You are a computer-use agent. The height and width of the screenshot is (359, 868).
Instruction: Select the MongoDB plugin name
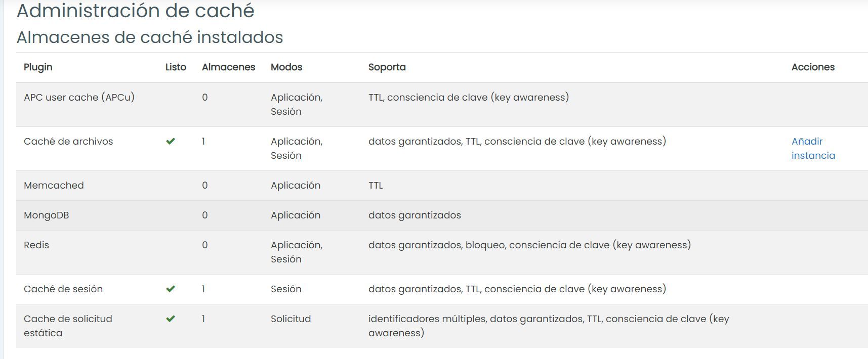coord(46,215)
